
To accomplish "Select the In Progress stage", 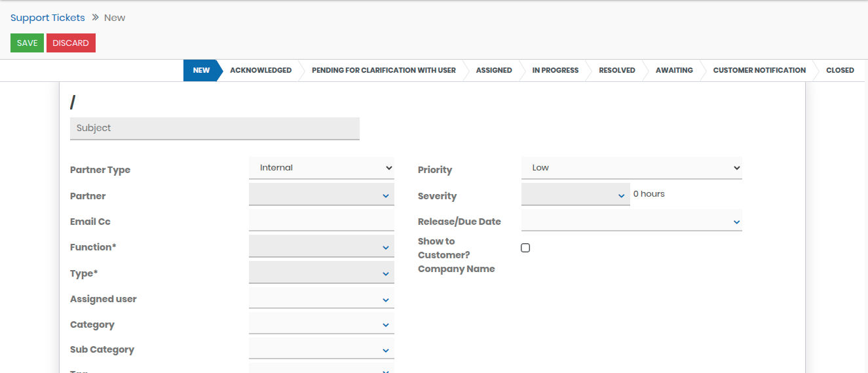I will (555, 70).
